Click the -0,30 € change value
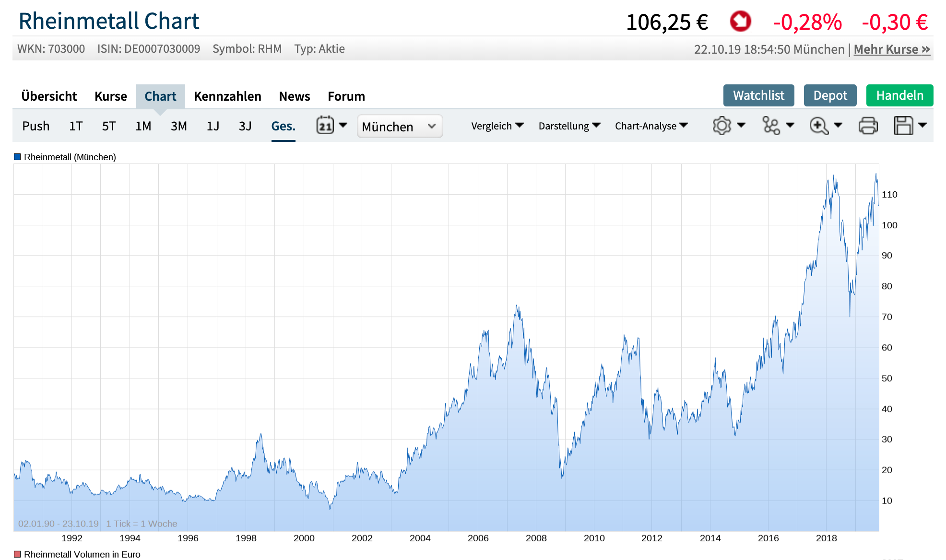This screenshot has width=946, height=560. 895,22
